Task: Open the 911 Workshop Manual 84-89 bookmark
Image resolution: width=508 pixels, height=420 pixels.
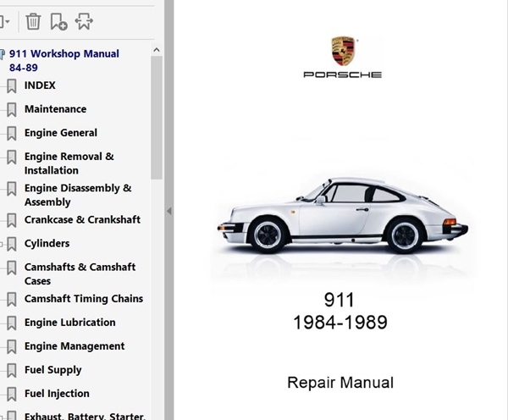Action: [64, 61]
